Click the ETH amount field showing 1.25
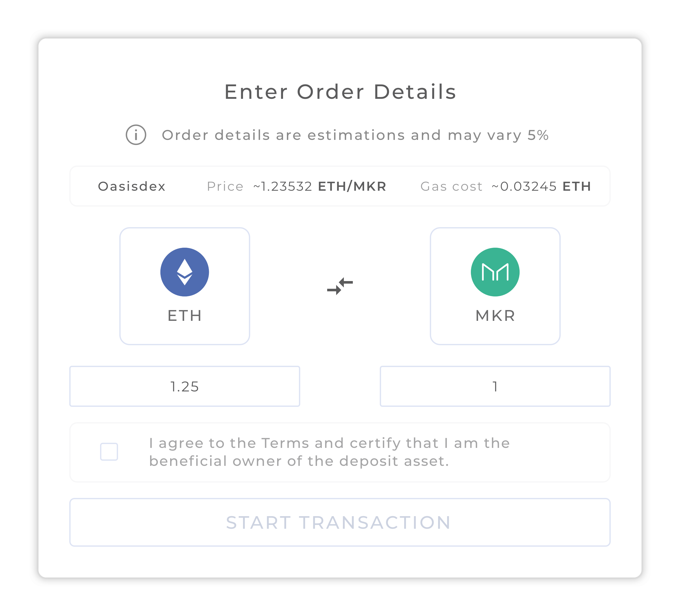The height and width of the screenshot is (616, 680). pyautogui.click(x=185, y=387)
